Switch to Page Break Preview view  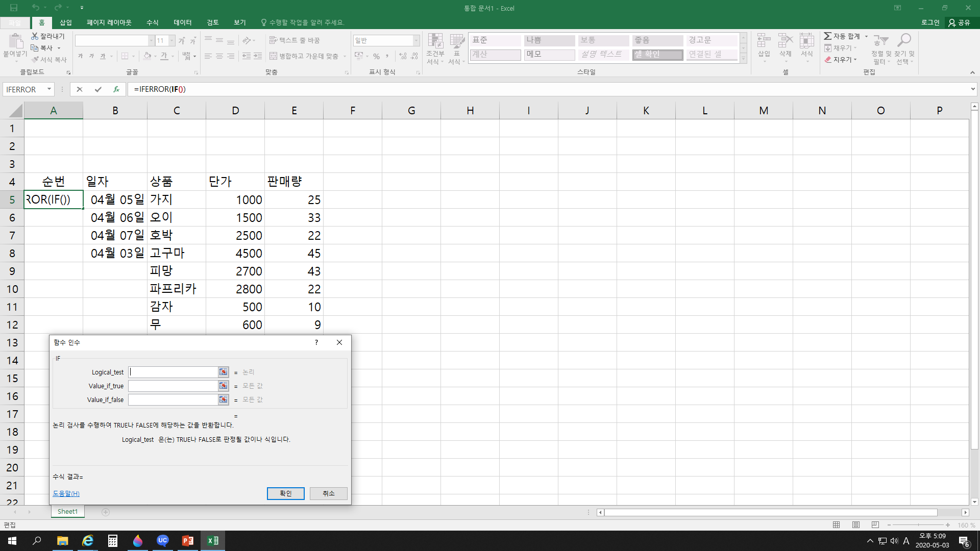(875, 525)
